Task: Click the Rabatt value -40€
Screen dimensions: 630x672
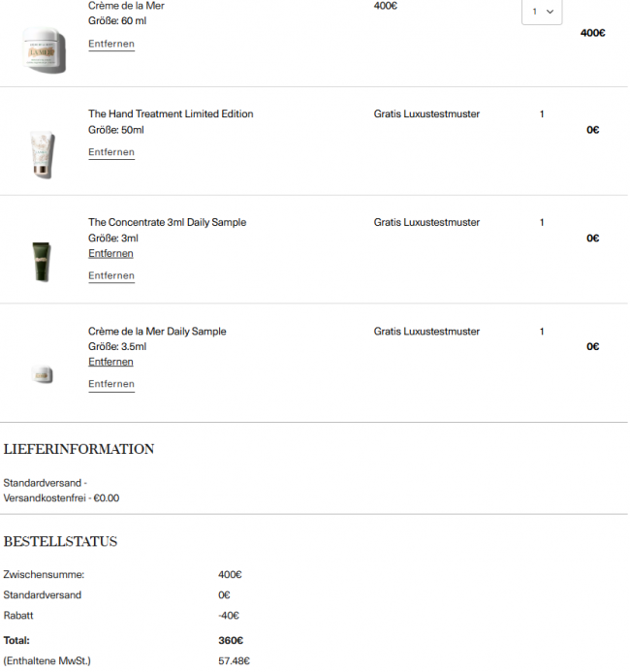Action: point(229,615)
